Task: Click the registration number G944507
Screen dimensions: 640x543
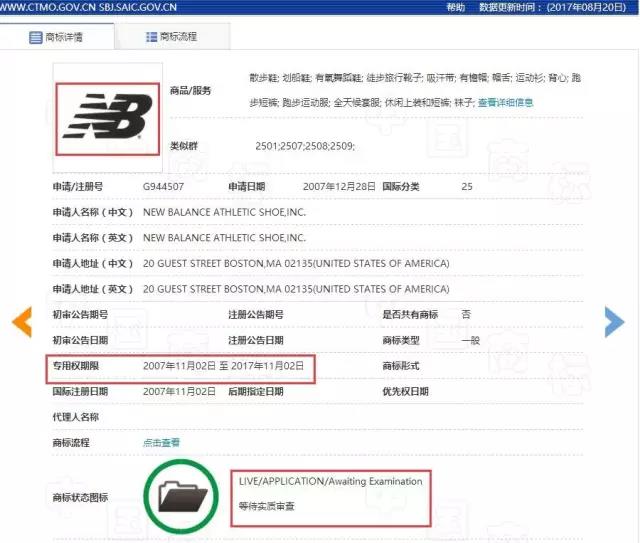Action: [x=163, y=186]
